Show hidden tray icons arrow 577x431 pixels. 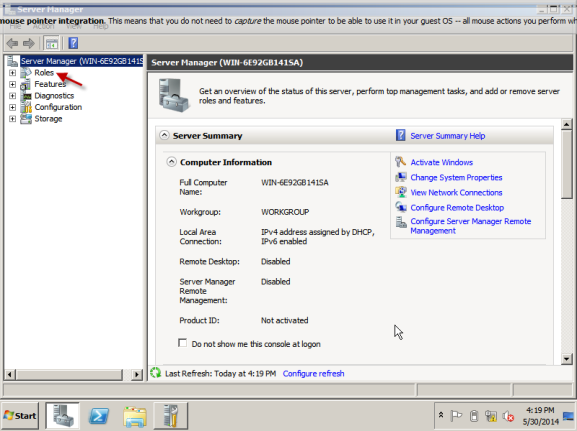(441, 415)
